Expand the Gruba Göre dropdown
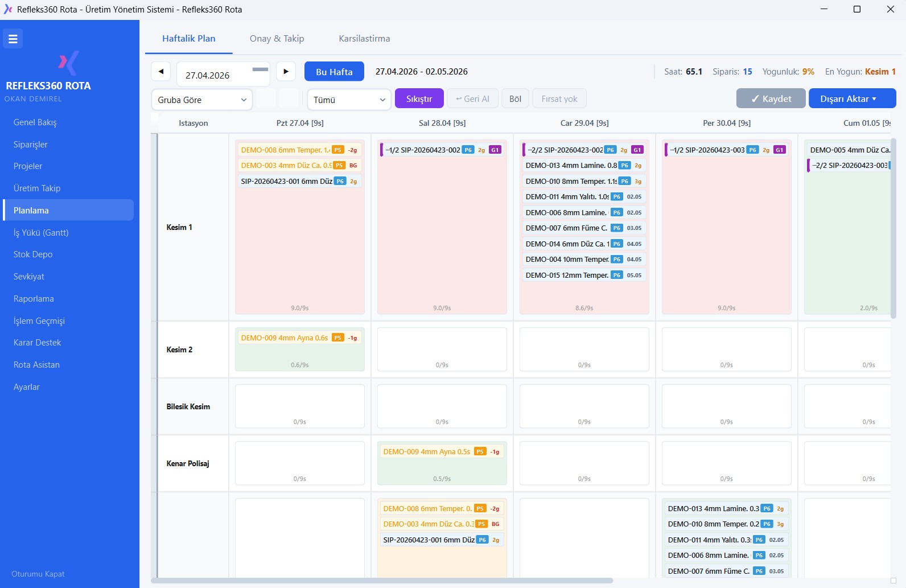This screenshot has width=906, height=588. tap(201, 100)
